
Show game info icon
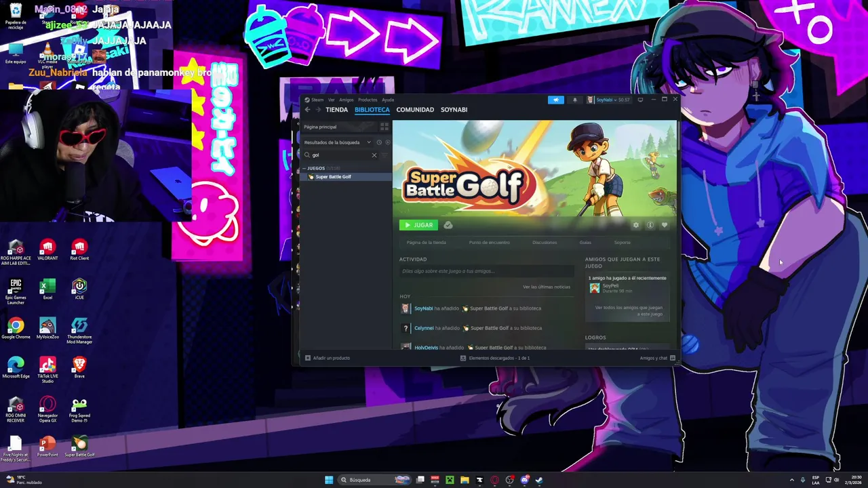650,225
